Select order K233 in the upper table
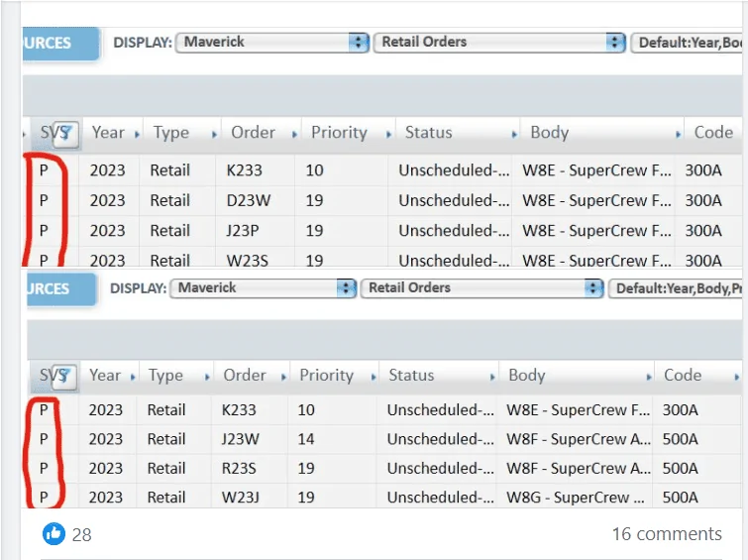 (x=245, y=170)
